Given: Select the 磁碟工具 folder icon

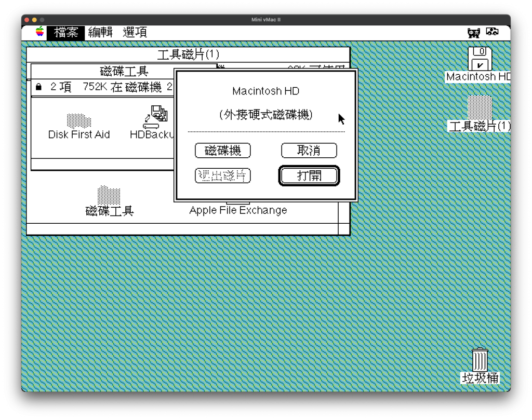Looking at the screenshot, I should click(109, 196).
